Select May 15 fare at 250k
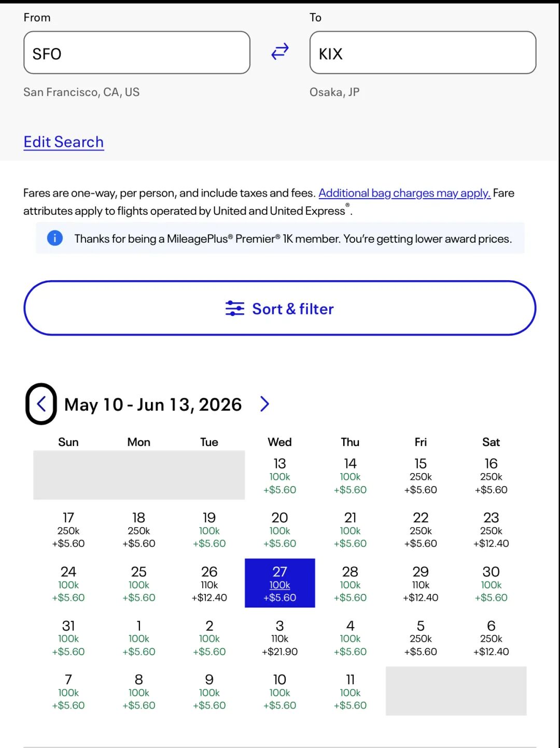This screenshot has width=560, height=748. click(x=421, y=476)
